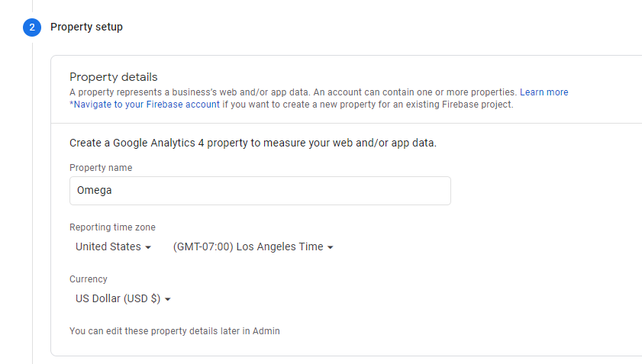The width and height of the screenshot is (642, 364).
Task: Click the Omega text inside the field
Action: click(94, 190)
